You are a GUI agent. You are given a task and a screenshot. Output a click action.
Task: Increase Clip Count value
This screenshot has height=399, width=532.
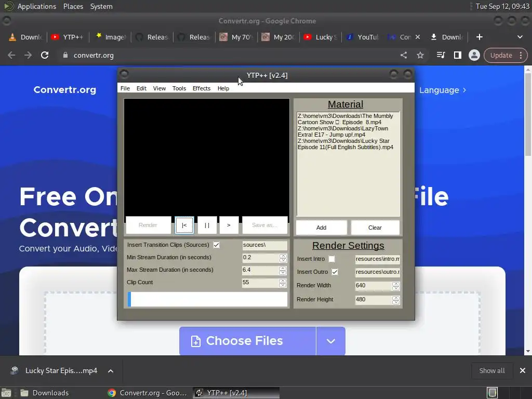(283, 281)
